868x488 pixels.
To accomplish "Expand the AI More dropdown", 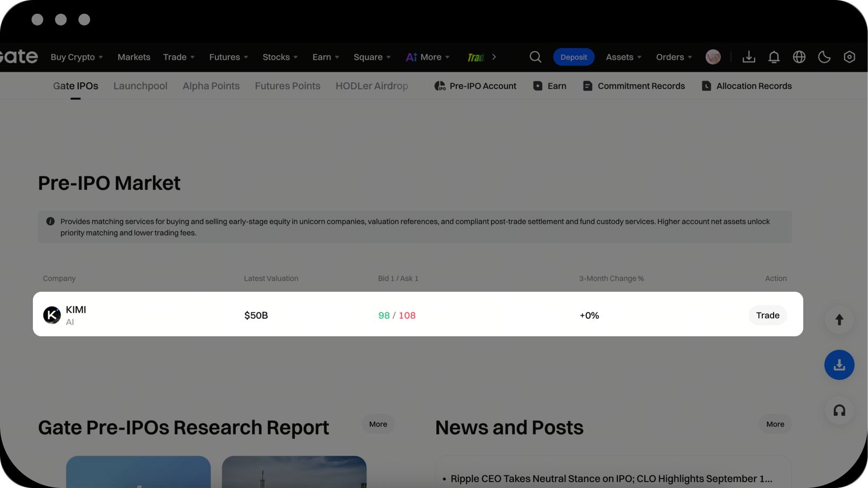I will [428, 57].
